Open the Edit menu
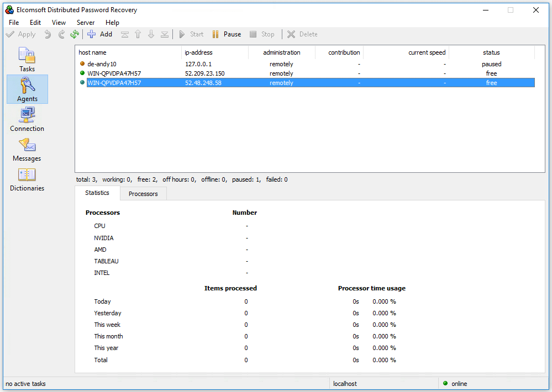Viewport: 552px width, 392px height. pyautogui.click(x=35, y=23)
